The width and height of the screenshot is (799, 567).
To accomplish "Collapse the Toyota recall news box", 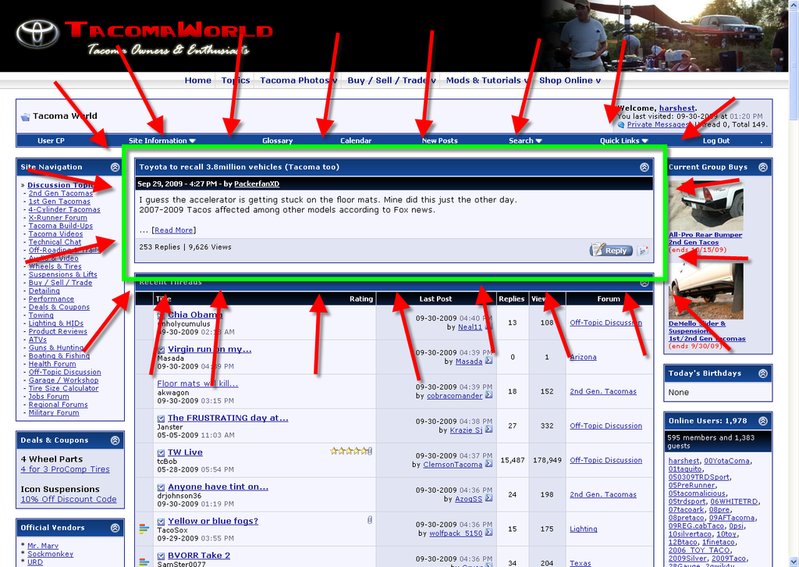I will 645,167.
